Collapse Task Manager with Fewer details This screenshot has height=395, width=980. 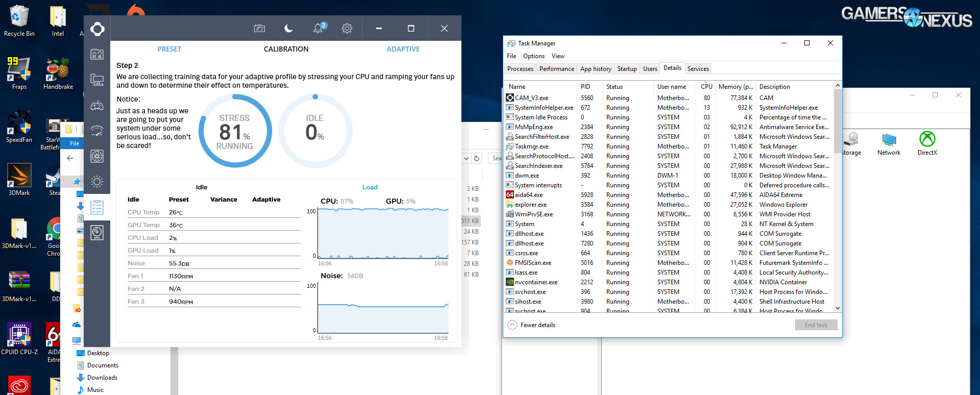coord(531,325)
